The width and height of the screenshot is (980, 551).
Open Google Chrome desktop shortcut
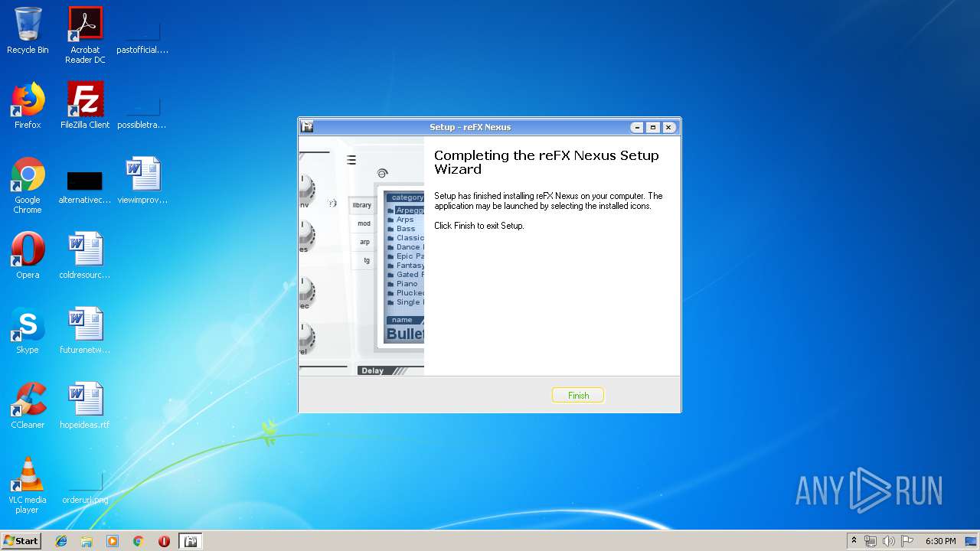(28, 185)
